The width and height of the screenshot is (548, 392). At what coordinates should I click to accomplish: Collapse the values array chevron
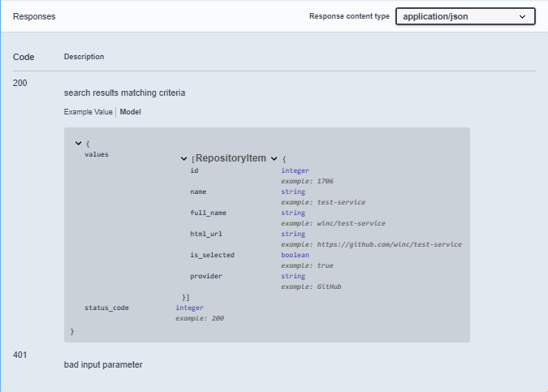coord(183,158)
